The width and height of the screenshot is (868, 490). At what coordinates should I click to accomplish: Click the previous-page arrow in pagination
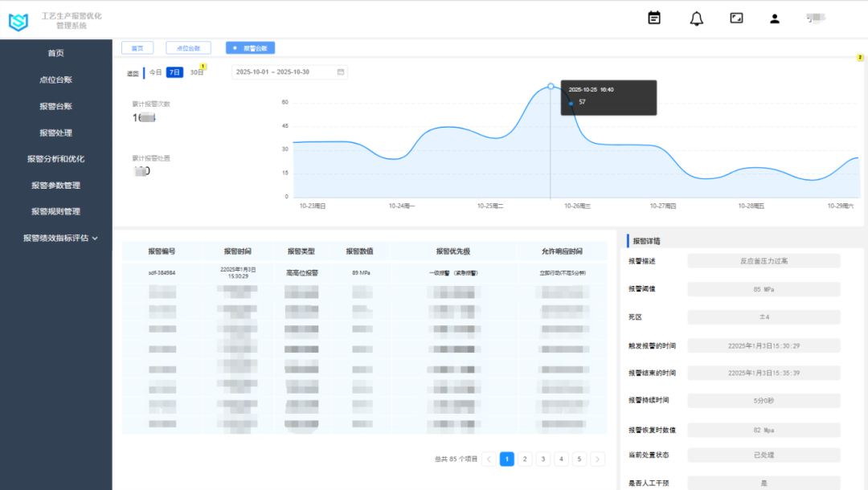pyautogui.click(x=489, y=458)
